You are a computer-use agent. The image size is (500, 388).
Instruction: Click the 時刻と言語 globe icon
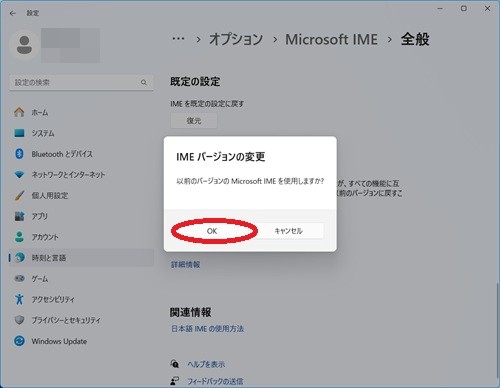20,257
